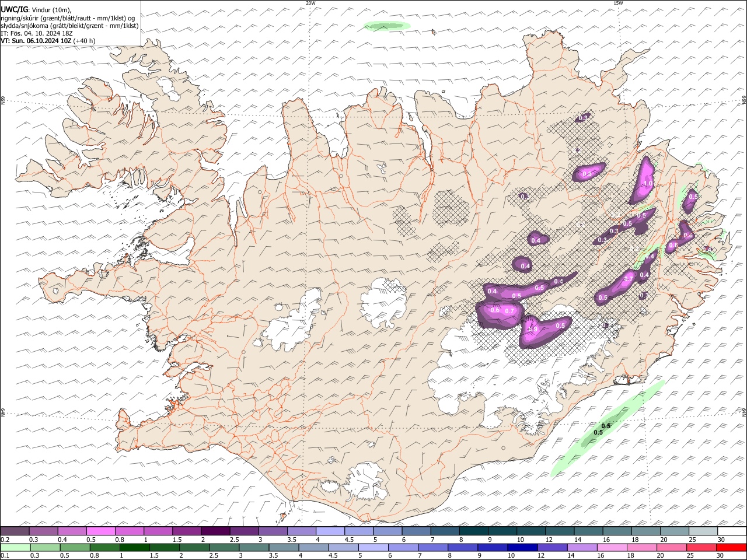Click the 'slydda/snjókoma' description line
The width and height of the screenshot is (747, 560).
coord(70,26)
